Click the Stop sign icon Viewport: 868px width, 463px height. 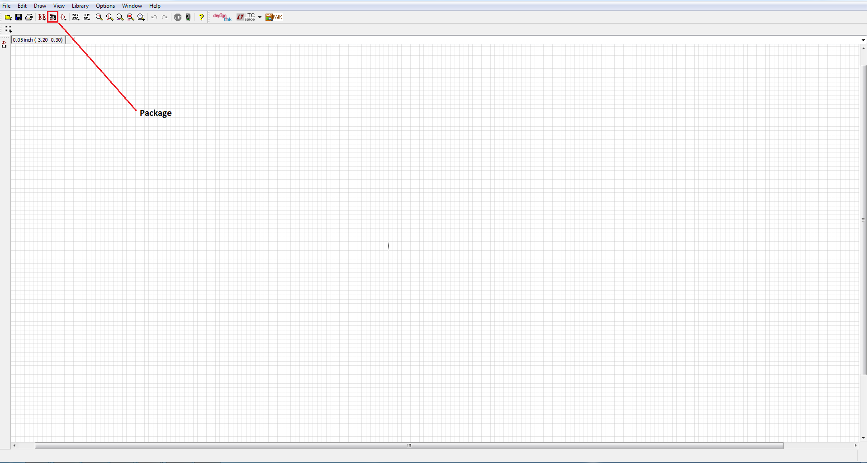[x=178, y=17]
